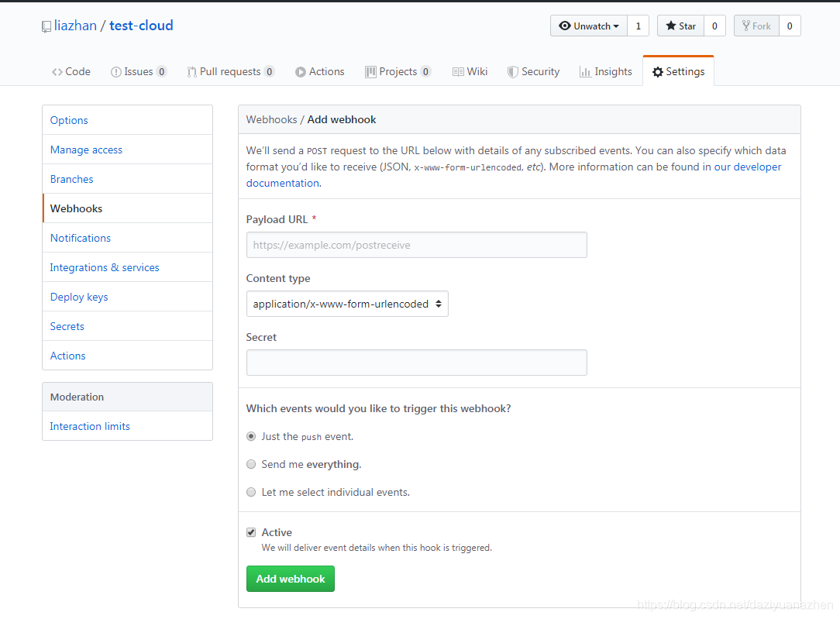Viewport: 840px width, 619px height.
Task: Expand the Unwatch dropdown button
Action: click(589, 26)
